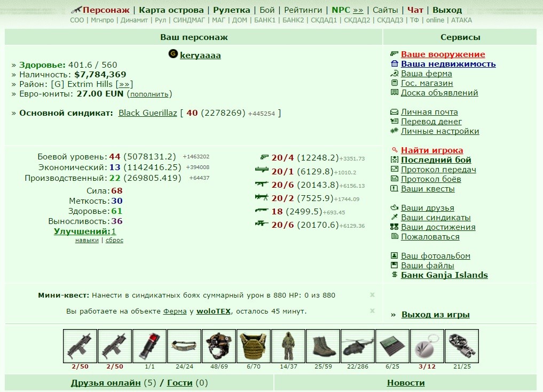Click the pistol icon beside Ваше вооружение
This screenshot has height=392, width=543.
pos(394,54)
